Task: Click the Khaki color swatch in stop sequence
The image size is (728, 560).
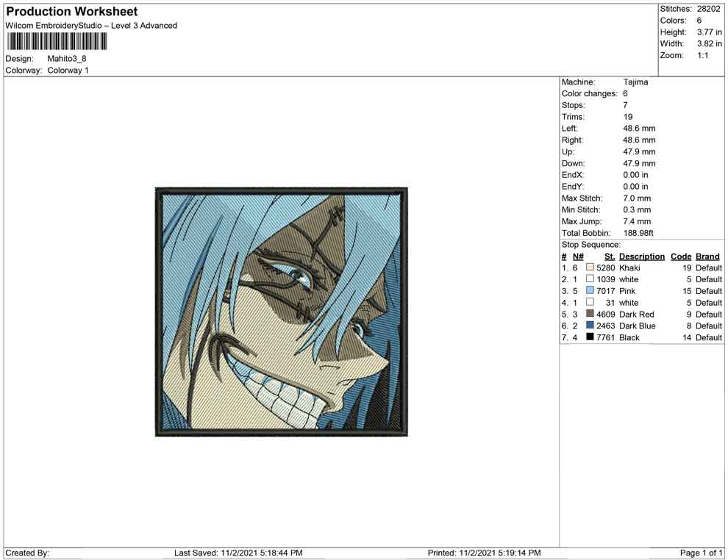Action: (x=590, y=268)
